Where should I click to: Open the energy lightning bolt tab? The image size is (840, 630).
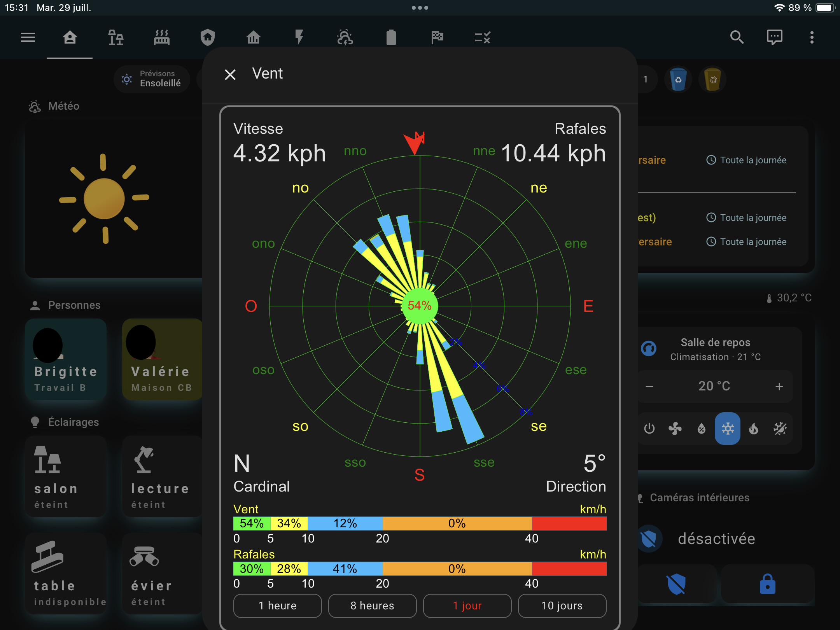click(x=299, y=37)
